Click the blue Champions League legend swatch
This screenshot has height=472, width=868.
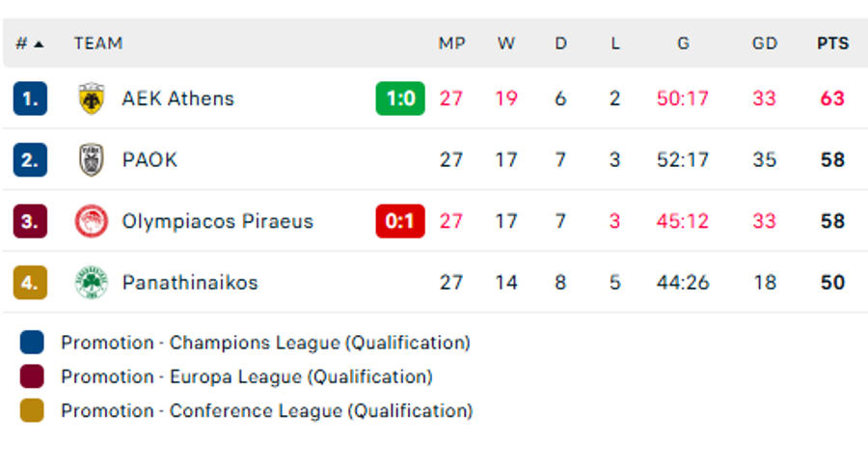tap(32, 343)
